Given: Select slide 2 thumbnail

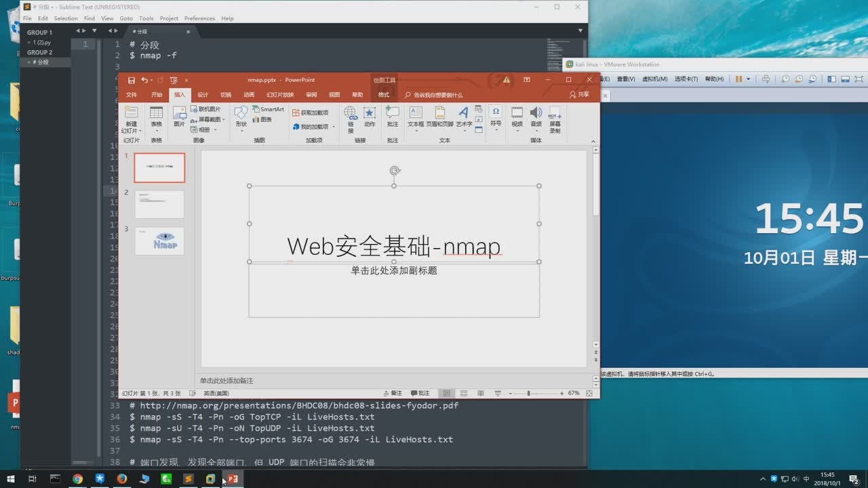Looking at the screenshot, I should click(x=159, y=204).
